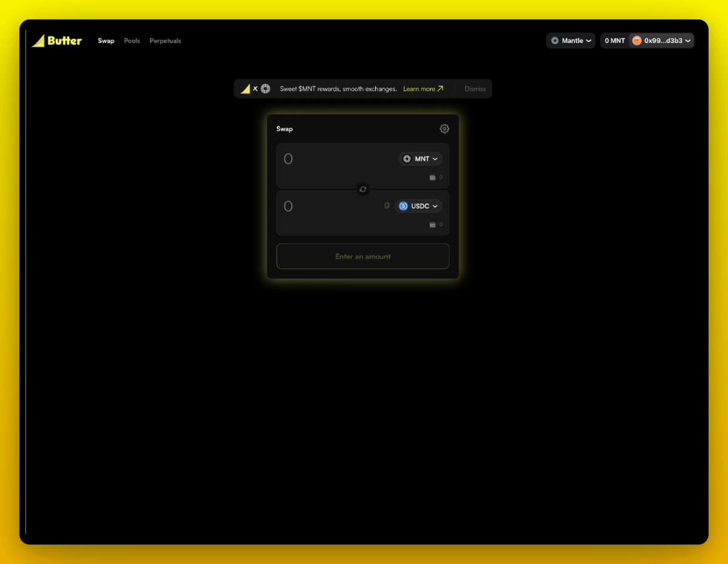Click the 'Sweet $MNT rewards' banner text
Viewport: 728px width, 564px height.
pos(338,89)
